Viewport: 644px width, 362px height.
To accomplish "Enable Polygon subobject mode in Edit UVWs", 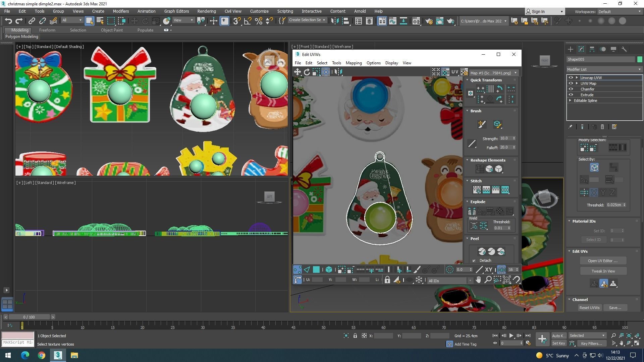I will 316,269.
